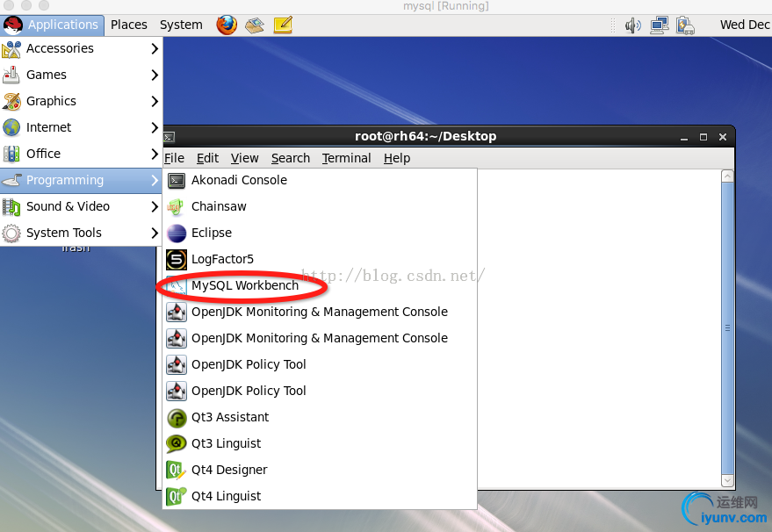Click the Games joystick icon
This screenshot has width=772, height=532.
[x=11, y=75]
